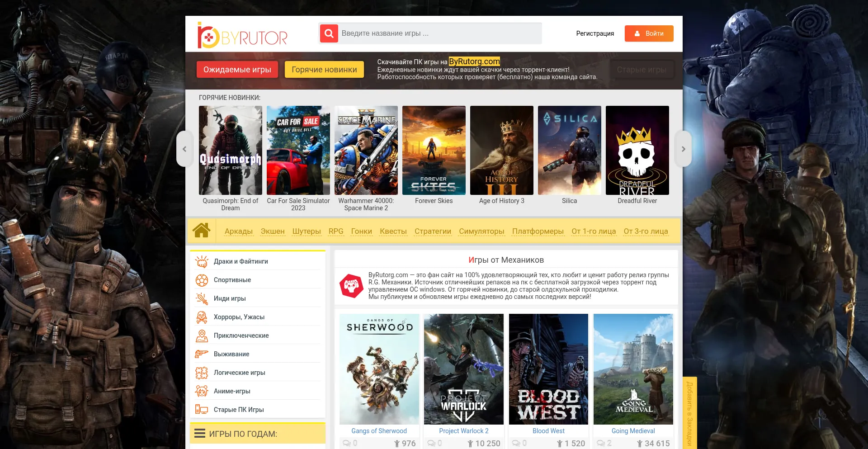
Task: Click the hamburger icon beside ИГРЫ ПО ГОДАМ
Action: point(200,434)
